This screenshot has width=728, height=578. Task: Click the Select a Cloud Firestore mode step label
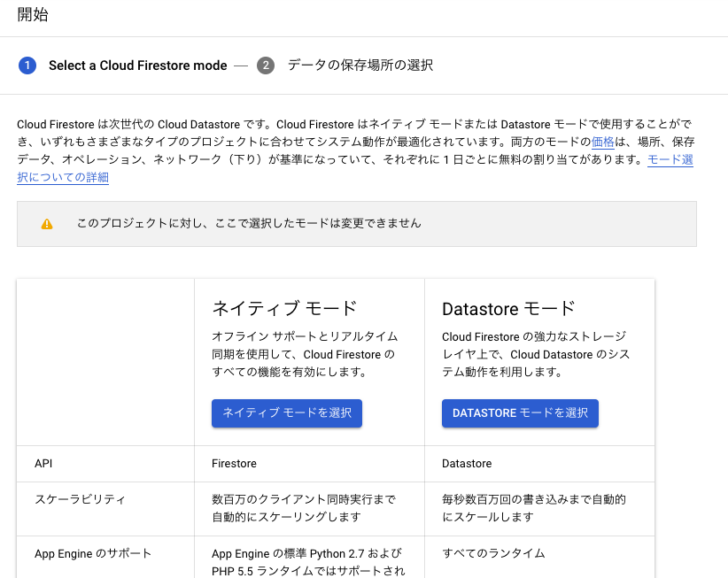tap(138, 66)
